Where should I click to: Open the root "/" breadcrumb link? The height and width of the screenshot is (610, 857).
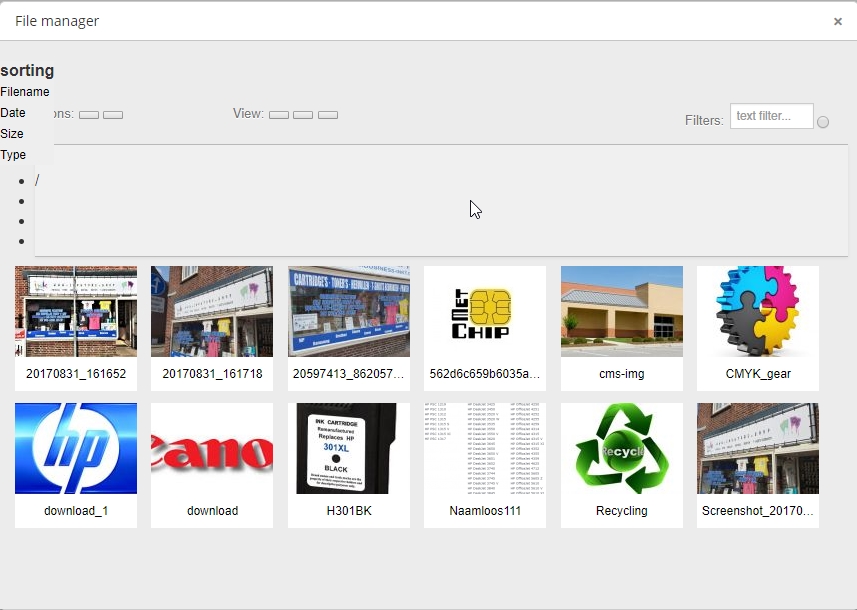[x=37, y=180]
